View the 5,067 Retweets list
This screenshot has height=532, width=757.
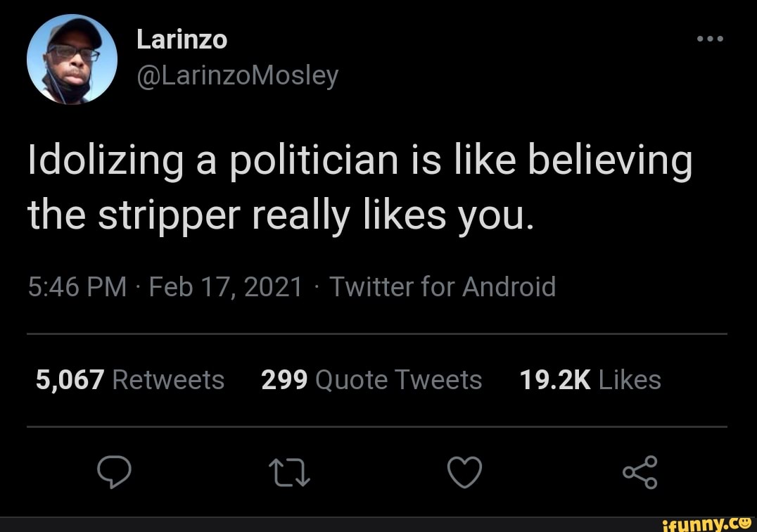point(130,380)
